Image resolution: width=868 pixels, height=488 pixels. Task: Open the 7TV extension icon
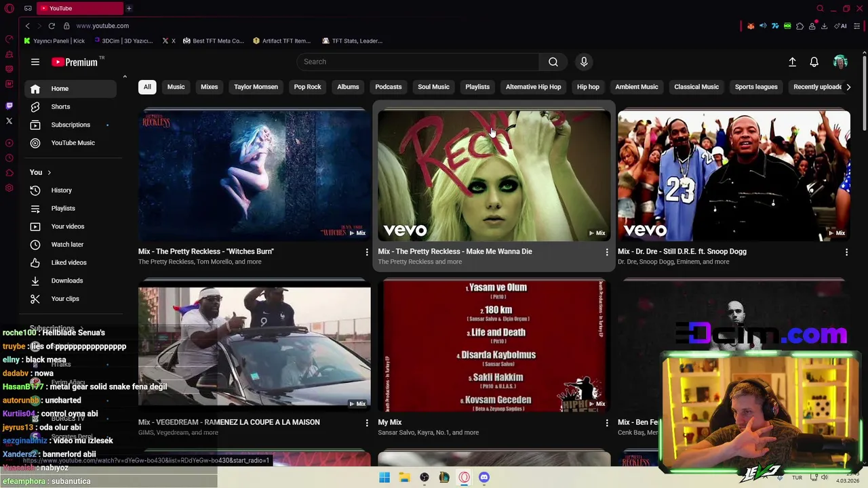[x=775, y=26]
